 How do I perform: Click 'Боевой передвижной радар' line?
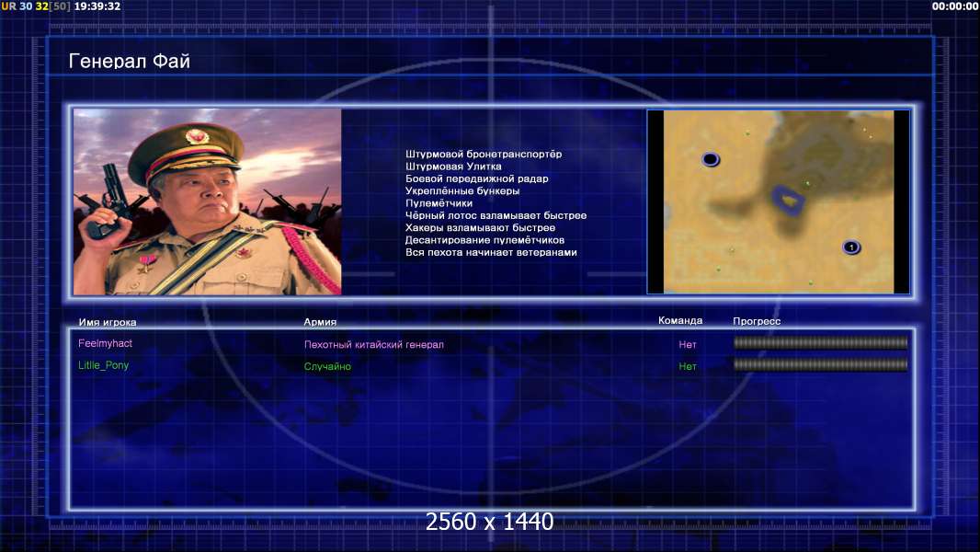click(477, 178)
